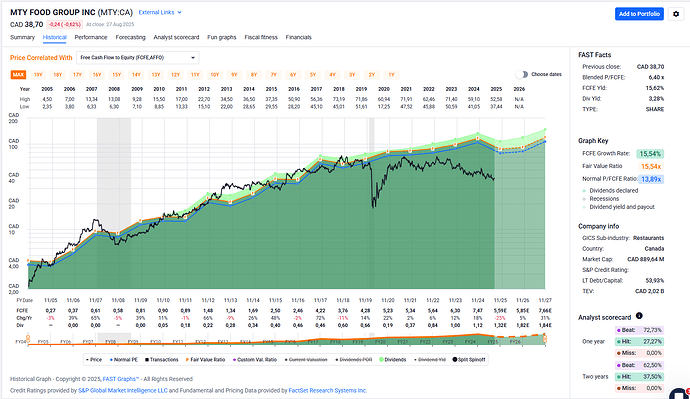
Task: Select the Historical tab
Action: (55, 37)
